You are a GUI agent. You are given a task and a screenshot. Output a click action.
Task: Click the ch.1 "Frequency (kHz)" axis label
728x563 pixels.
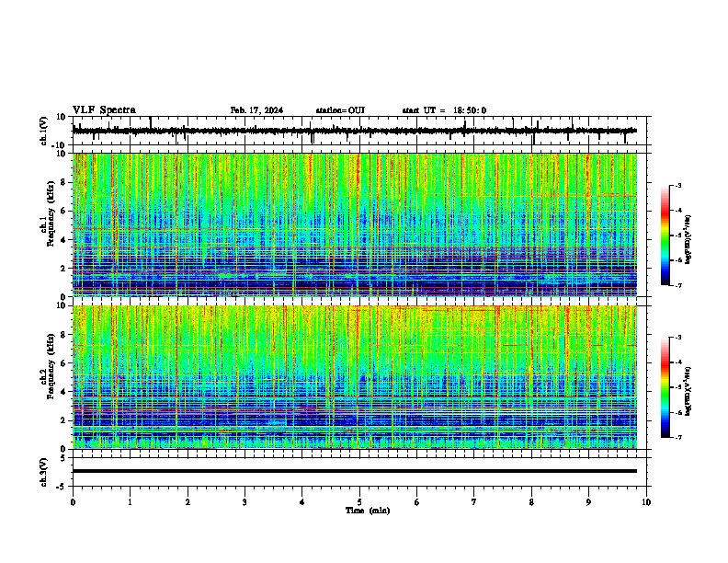(x=51, y=213)
